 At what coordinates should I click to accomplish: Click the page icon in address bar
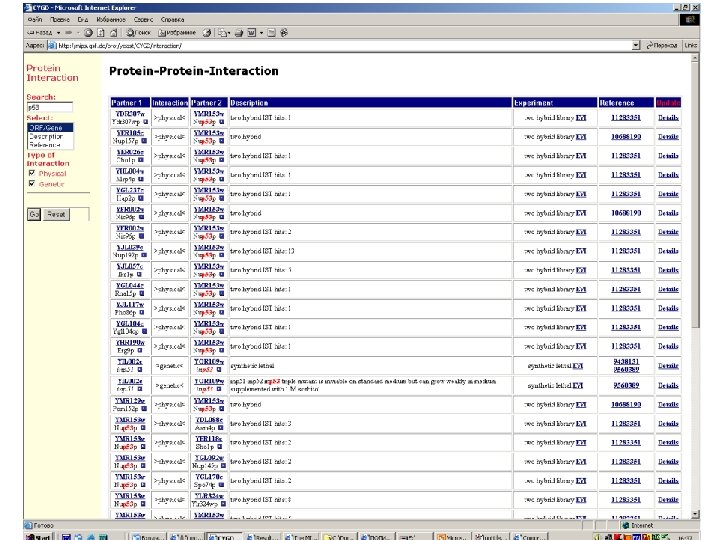(x=52, y=45)
